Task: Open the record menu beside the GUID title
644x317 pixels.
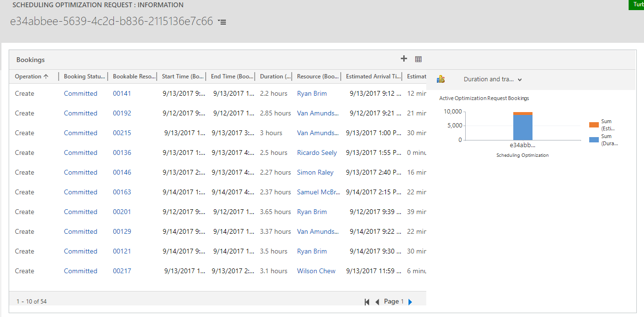Action: click(222, 22)
